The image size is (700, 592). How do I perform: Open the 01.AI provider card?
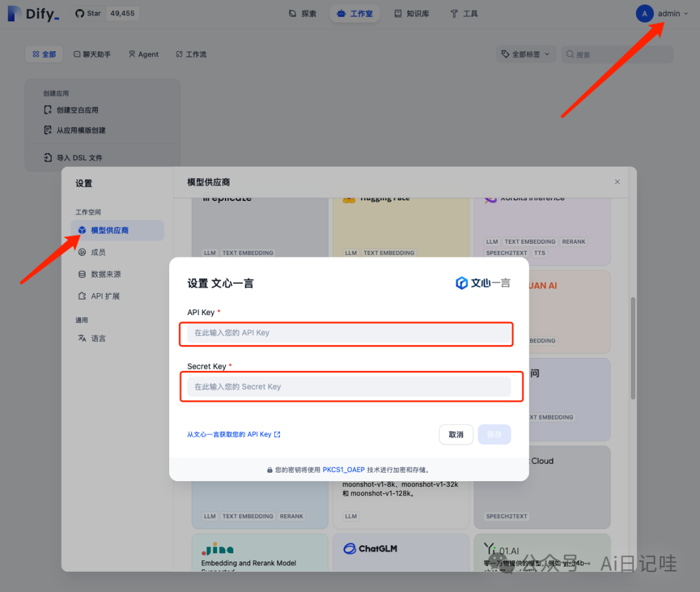pos(542,552)
